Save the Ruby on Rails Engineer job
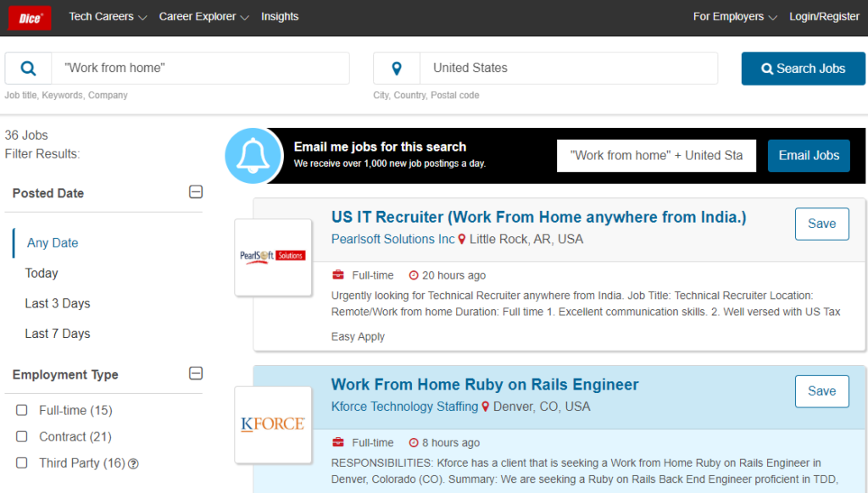 tap(821, 391)
